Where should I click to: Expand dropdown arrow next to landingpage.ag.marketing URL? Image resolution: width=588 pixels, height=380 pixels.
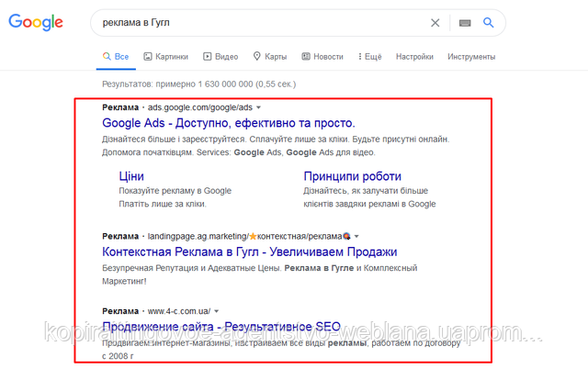coord(356,237)
